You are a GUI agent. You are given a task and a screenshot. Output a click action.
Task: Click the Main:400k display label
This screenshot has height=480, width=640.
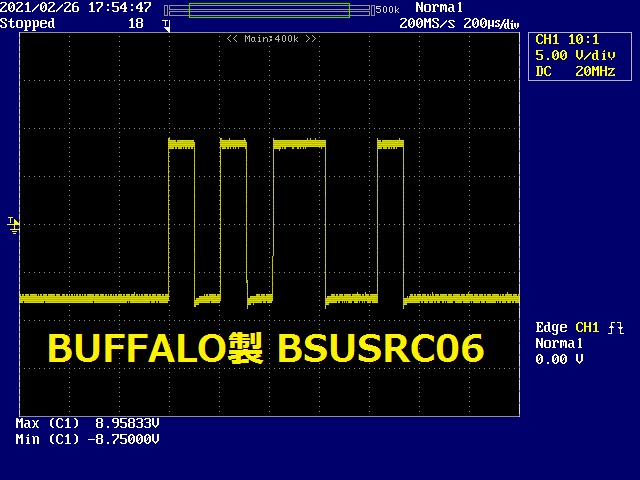tap(271, 39)
